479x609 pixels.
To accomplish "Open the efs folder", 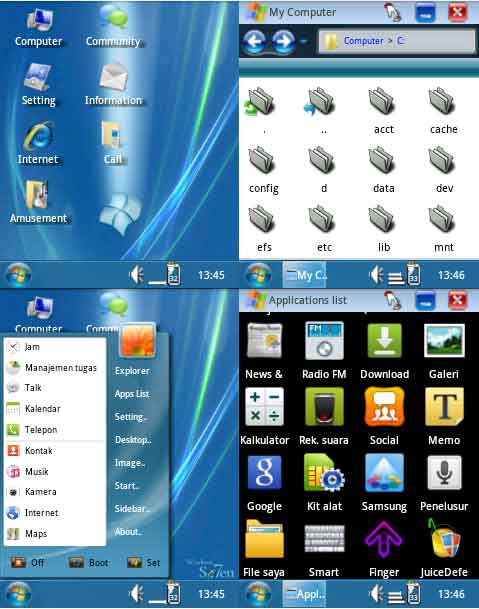I will click(x=264, y=229).
